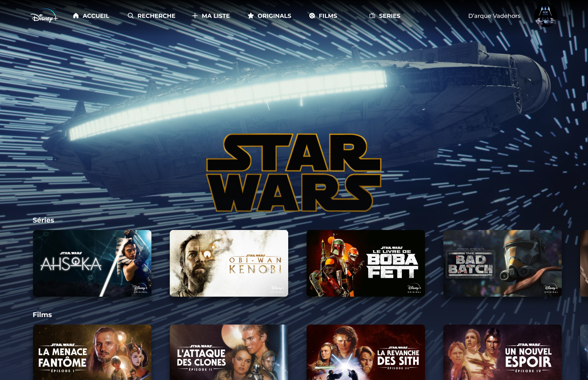Open L'Attaque des Clones film card

point(229,352)
